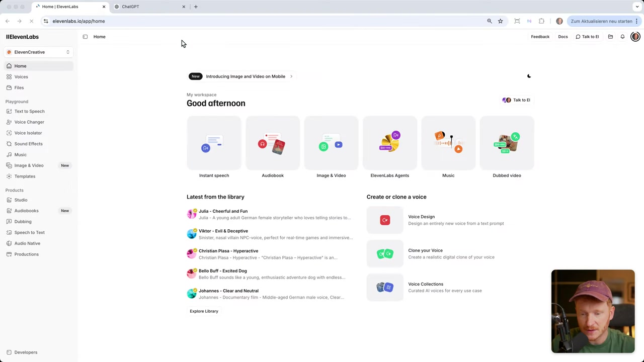Select Viktor - Evil & Deceptive voice
This screenshot has height=362, width=644.
click(x=270, y=234)
